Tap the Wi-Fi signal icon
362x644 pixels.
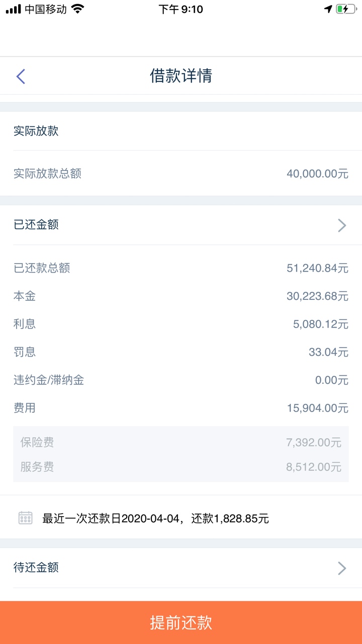point(77,9)
